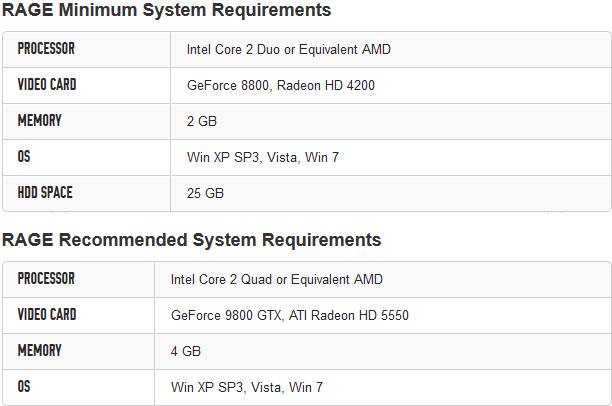Select the recommended VIDEO CARD label
The height and width of the screenshot is (406, 612).
[x=47, y=315]
